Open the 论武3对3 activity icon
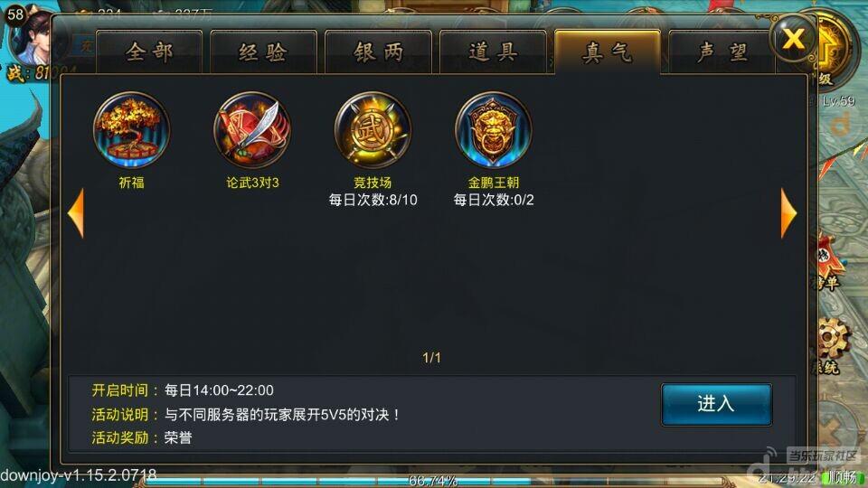 (252, 130)
